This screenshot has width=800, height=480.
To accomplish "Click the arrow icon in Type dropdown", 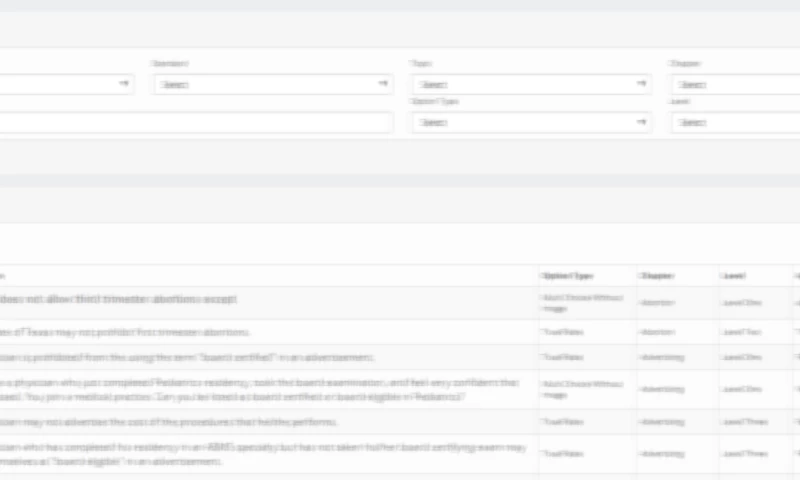I will point(642,85).
